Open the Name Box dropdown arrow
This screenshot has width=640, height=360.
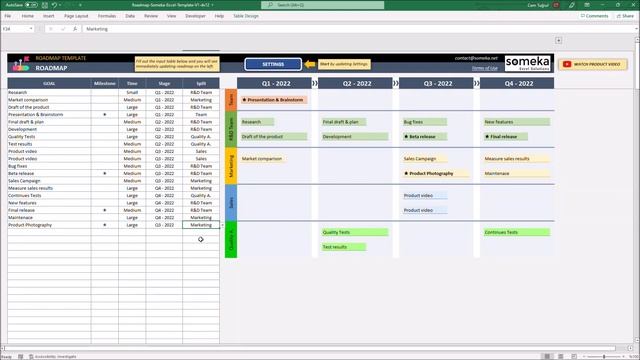[x=31, y=29]
